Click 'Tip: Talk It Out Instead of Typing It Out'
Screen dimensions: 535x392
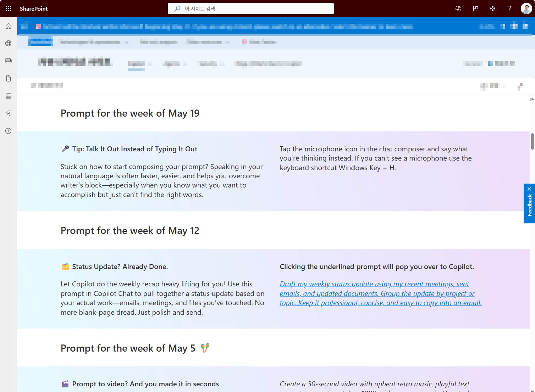135,149
